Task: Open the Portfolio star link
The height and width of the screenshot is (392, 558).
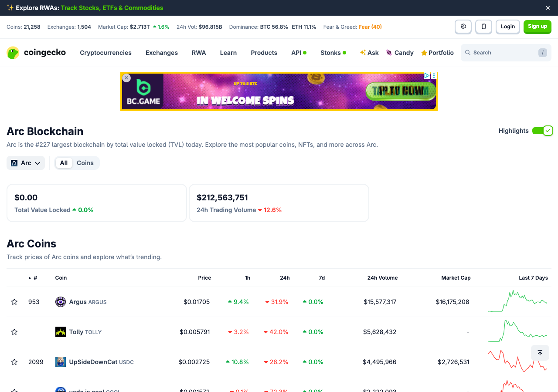Action: pos(437,53)
